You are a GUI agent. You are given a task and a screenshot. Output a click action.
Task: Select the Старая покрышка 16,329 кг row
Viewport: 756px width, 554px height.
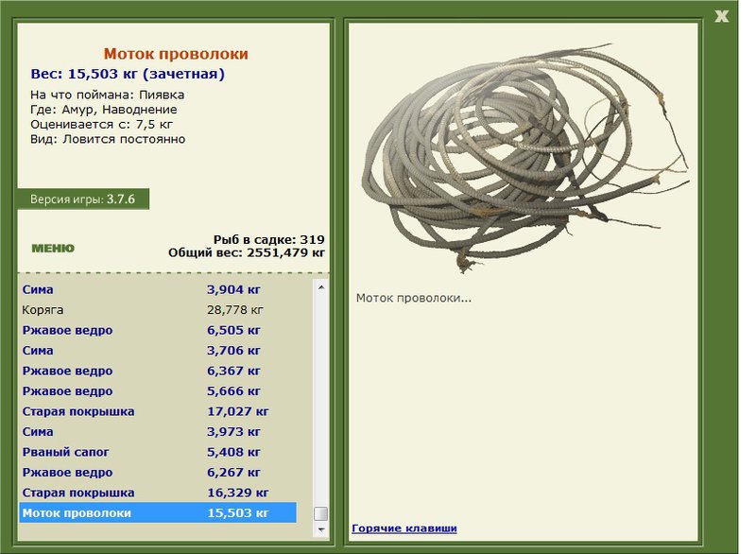pos(158,493)
